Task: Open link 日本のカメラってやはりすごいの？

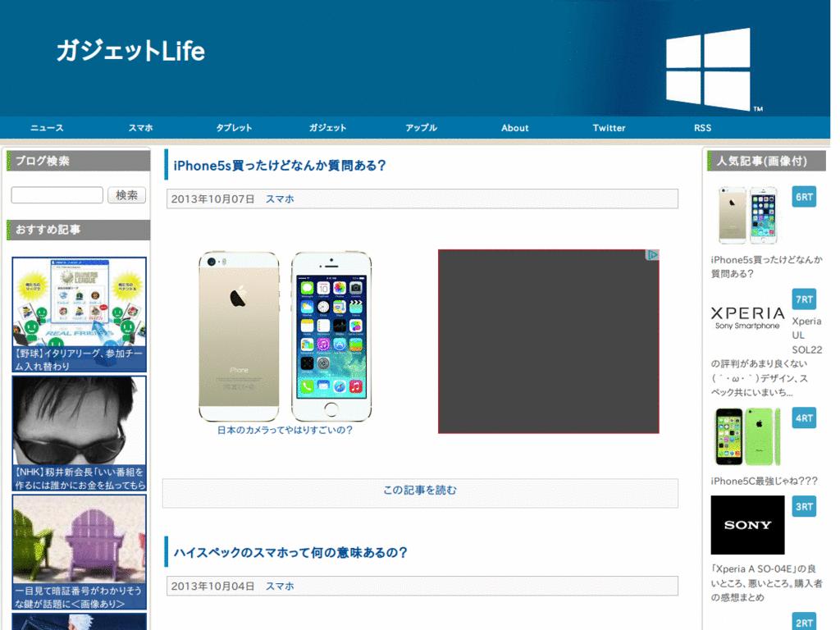Action: coord(285,430)
